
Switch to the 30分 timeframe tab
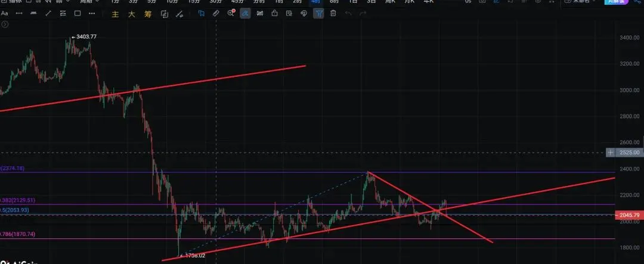(216, 2)
